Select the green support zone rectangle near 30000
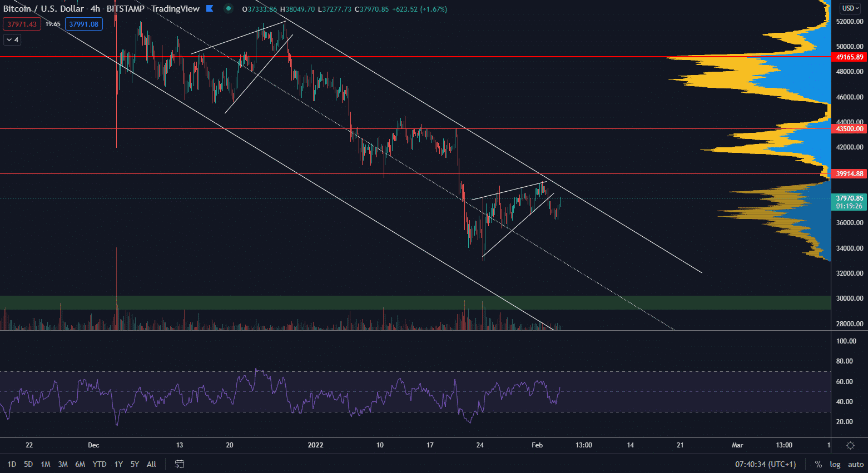 [334, 302]
